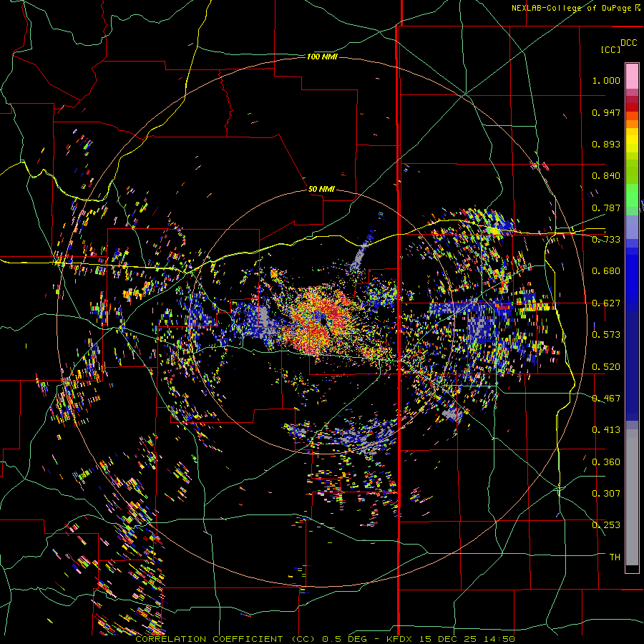The image size is (644, 644).
Task: Select the 0.840 scale value
Action: coord(606,176)
